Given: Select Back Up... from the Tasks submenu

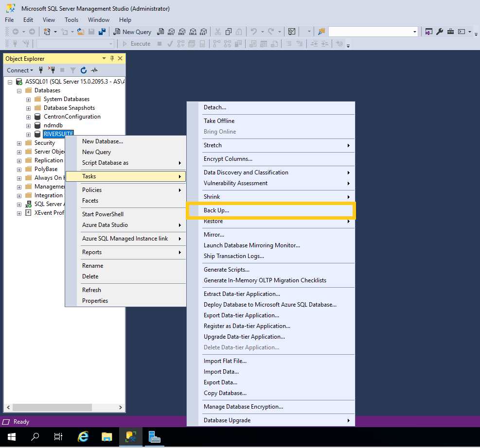Looking at the screenshot, I should 216,210.
